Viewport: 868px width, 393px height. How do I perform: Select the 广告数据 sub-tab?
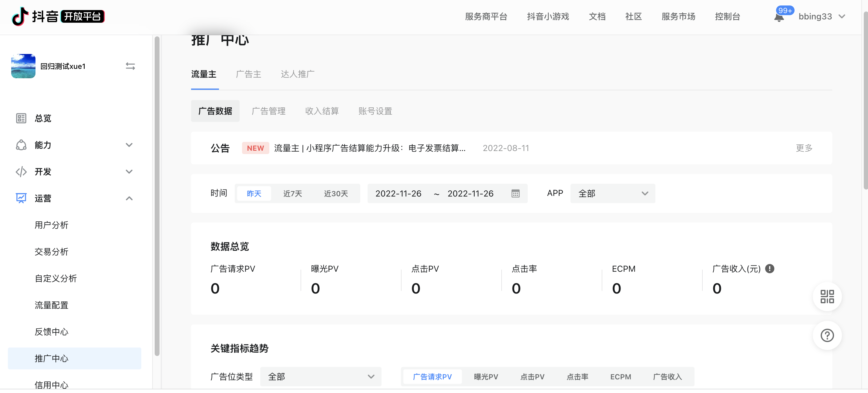tap(215, 111)
